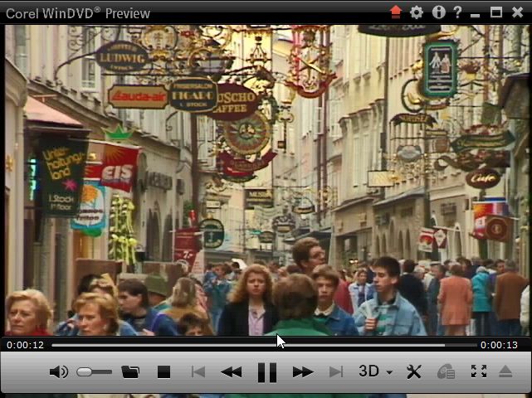Open a media file with folder icon
The width and height of the screenshot is (532, 398).
[x=130, y=372]
